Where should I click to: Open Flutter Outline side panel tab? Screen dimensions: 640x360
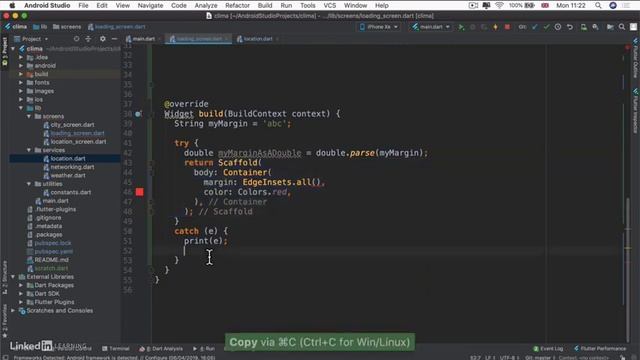pyautogui.click(x=636, y=58)
